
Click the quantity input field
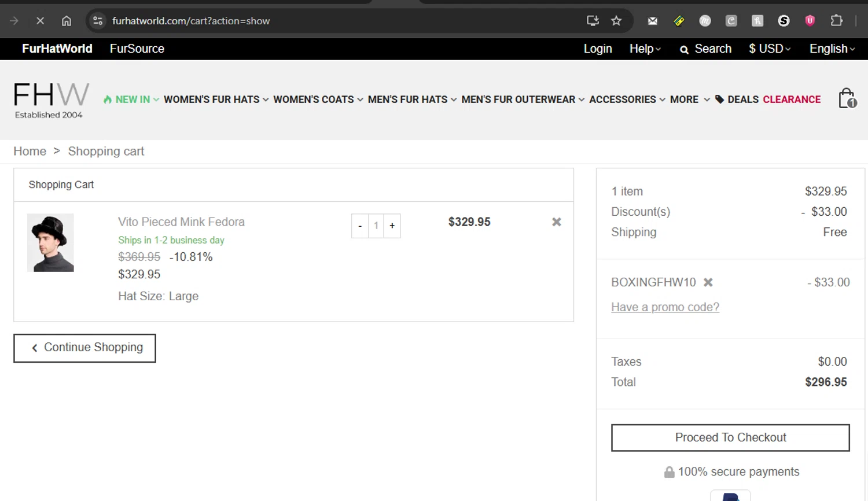pos(376,226)
